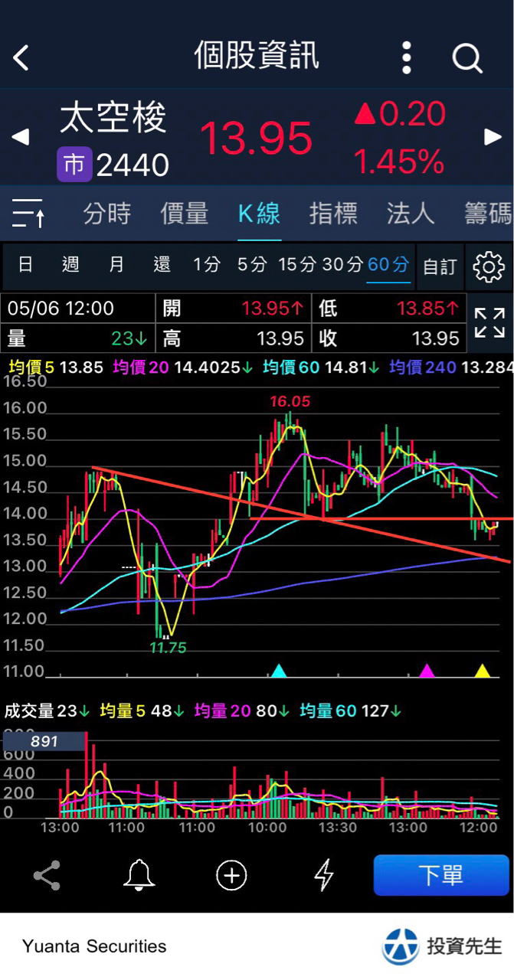Open 自訂 custom interval

[x=440, y=266]
